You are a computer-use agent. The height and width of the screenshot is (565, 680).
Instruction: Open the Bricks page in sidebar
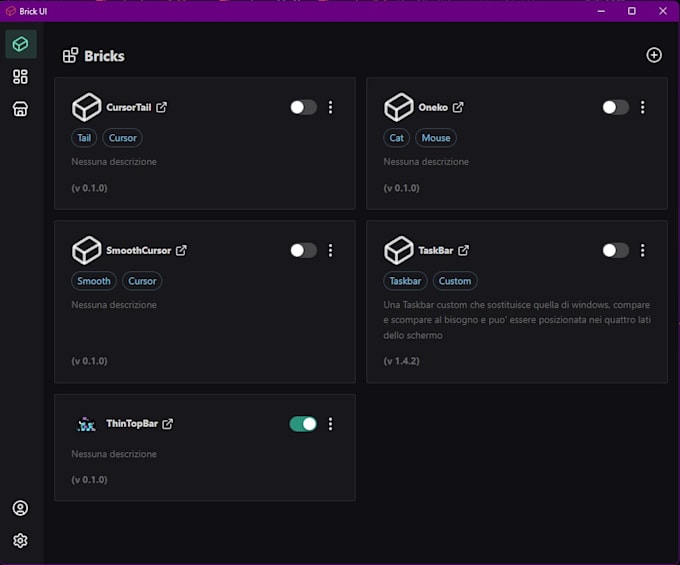[20, 44]
